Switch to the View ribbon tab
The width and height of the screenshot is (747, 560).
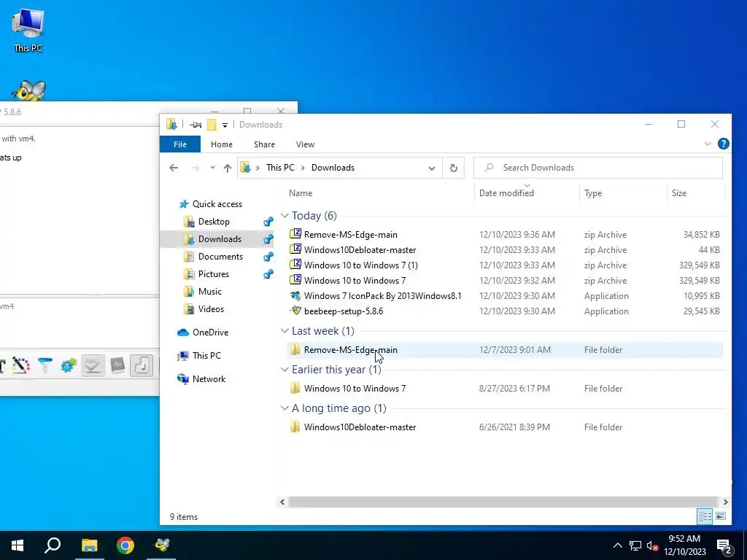pos(305,144)
